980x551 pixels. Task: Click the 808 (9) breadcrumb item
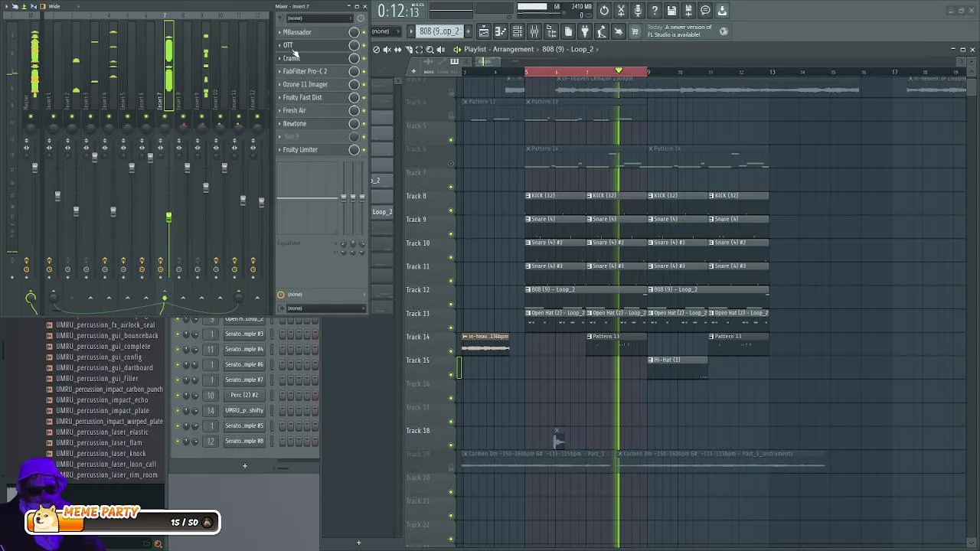coord(553,49)
